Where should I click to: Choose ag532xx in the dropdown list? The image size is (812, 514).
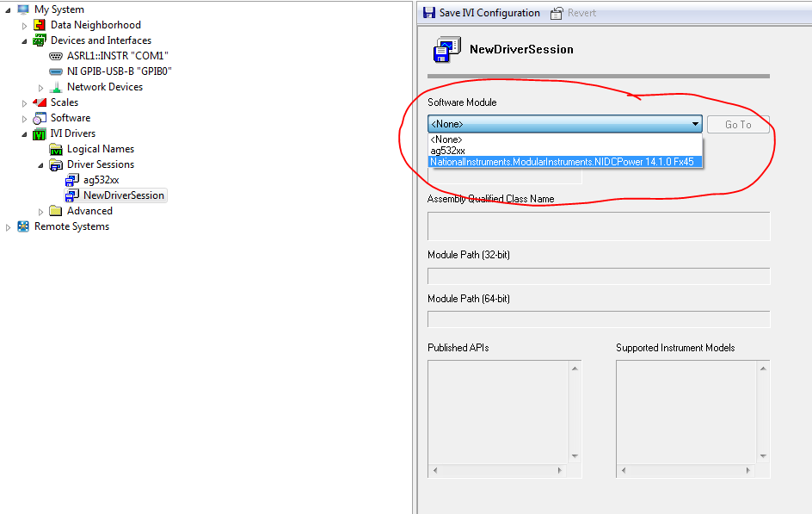pos(565,151)
